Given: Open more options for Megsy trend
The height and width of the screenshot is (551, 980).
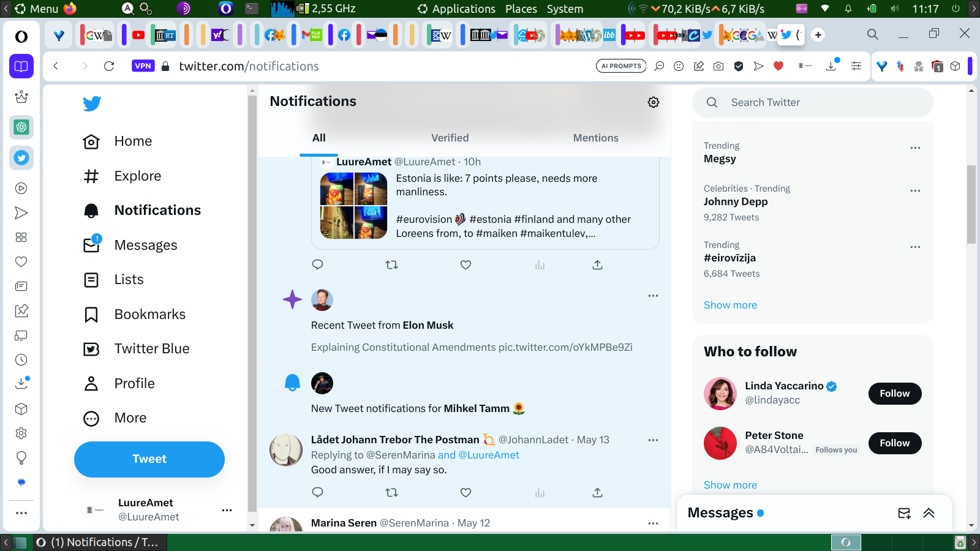Looking at the screenshot, I should [x=915, y=148].
